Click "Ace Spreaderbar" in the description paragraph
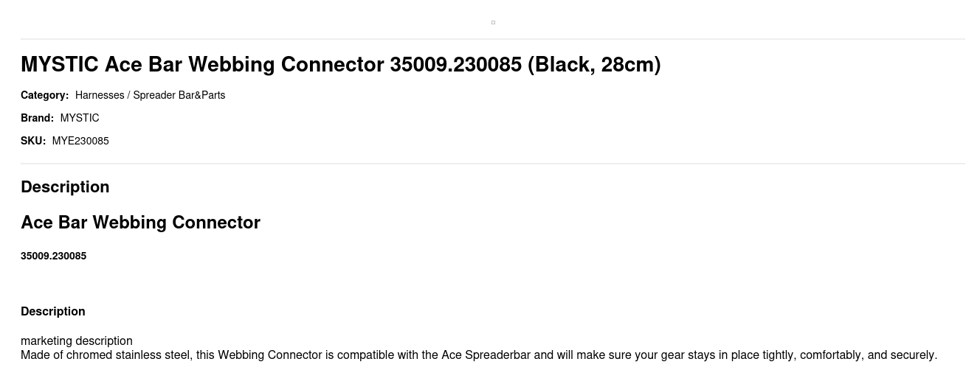Image resolution: width=980 pixels, height=384 pixels. (x=486, y=355)
